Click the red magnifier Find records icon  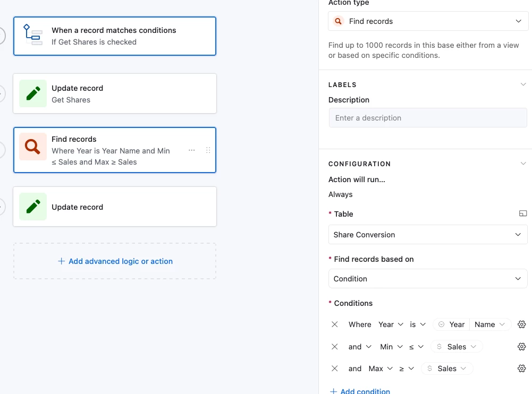(x=33, y=147)
